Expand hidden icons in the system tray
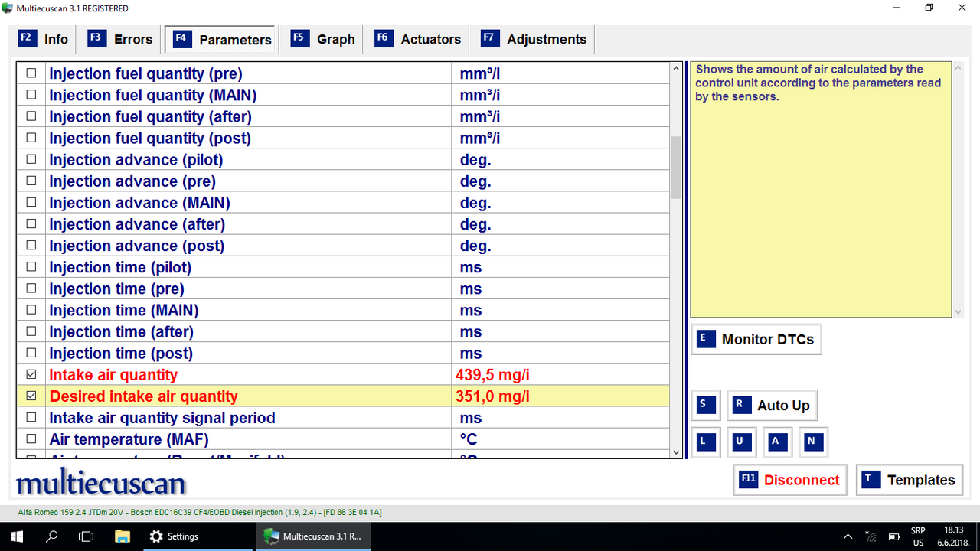Image resolution: width=980 pixels, height=551 pixels. tap(848, 536)
